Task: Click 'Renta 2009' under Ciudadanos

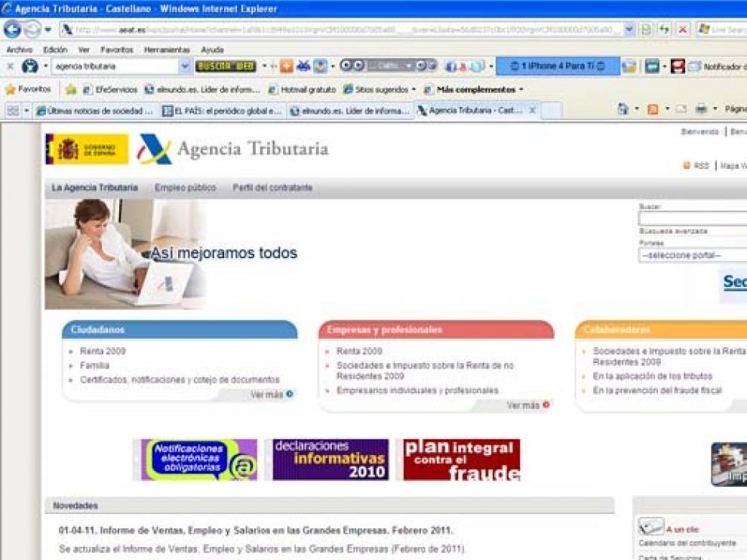Action: tap(103, 351)
